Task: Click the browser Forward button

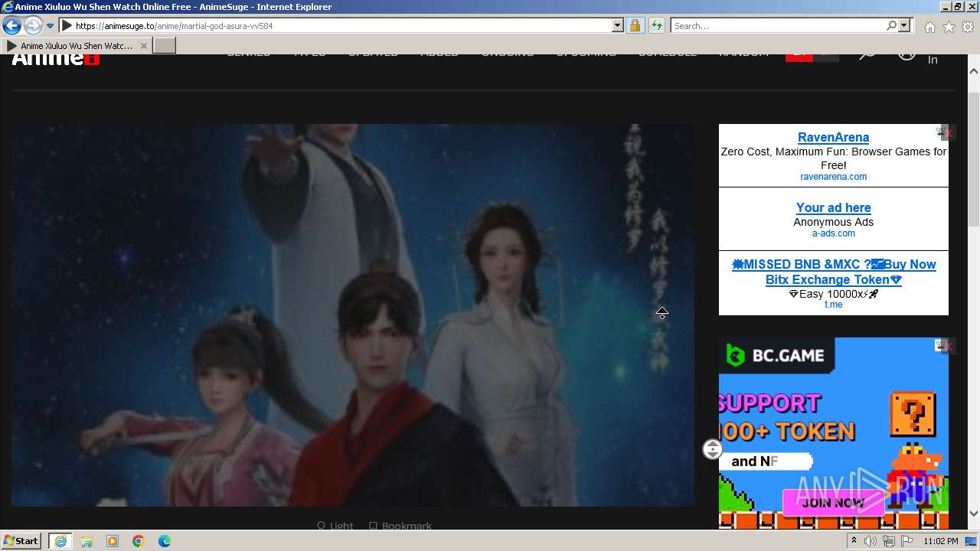Action: 33,25
